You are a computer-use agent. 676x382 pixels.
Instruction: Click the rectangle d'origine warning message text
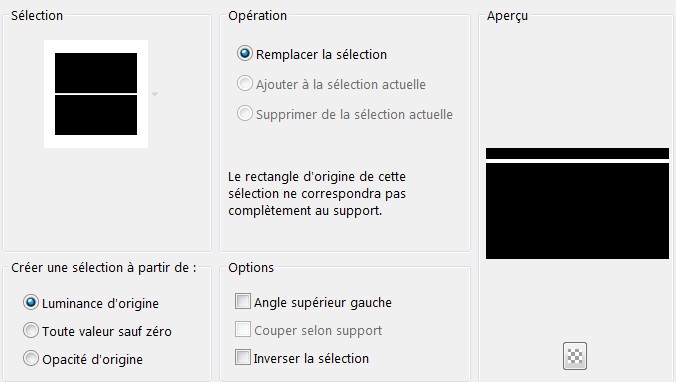[317, 194]
